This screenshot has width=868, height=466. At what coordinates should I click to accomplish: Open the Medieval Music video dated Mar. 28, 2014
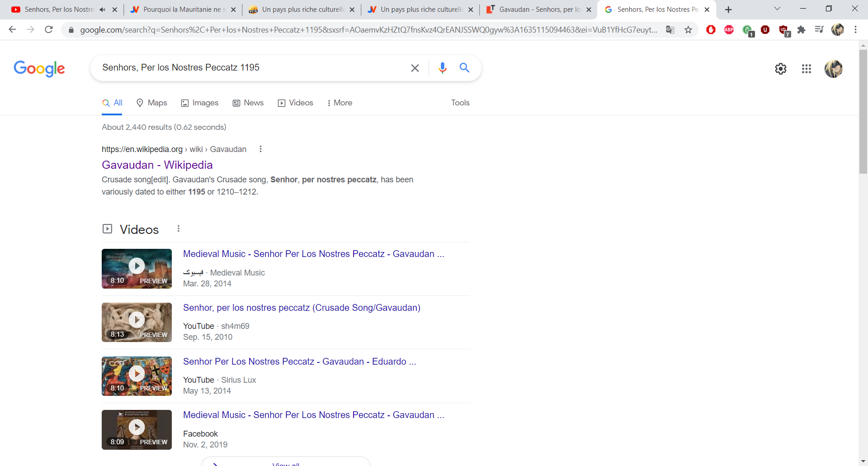(x=314, y=254)
